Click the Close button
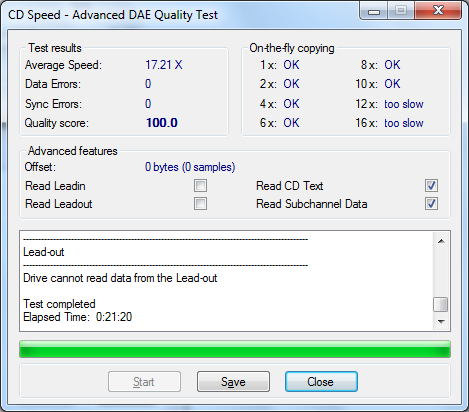Viewport: 469px width, 412px height. (321, 382)
